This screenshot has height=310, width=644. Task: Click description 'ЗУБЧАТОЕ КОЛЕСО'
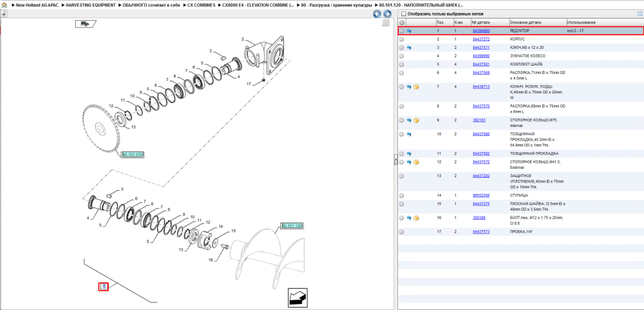[x=527, y=56]
